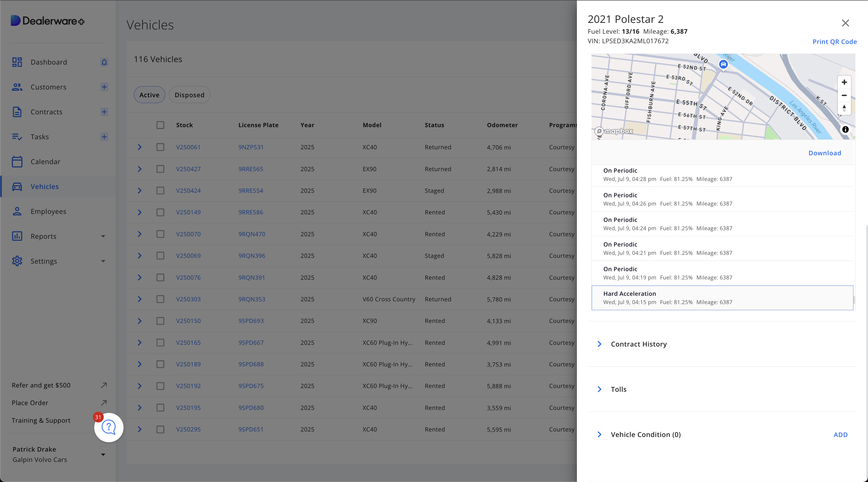Add a new task with plus icon

(104, 137)
